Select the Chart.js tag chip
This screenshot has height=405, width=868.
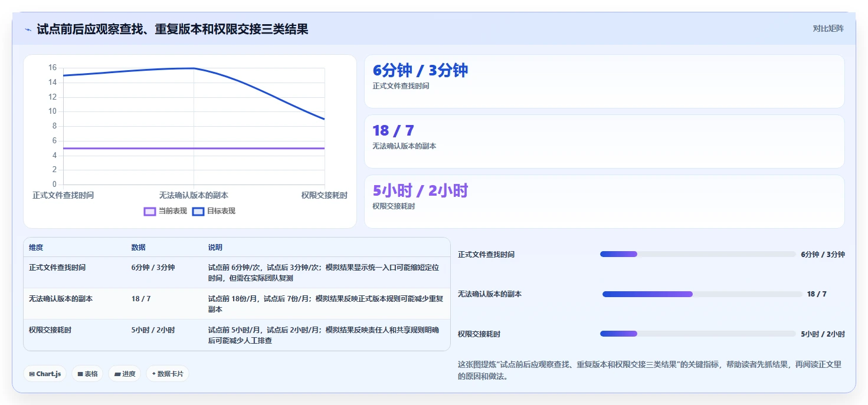click(45, 374)
